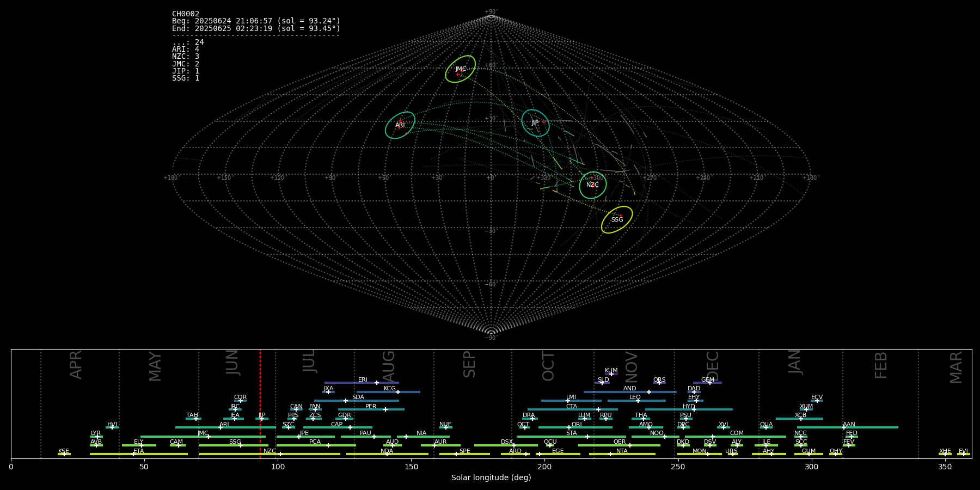The height and width of the screenshot is (490, 980).
Task: Click the PCA shower bar in the timeline
Action: 316,445
